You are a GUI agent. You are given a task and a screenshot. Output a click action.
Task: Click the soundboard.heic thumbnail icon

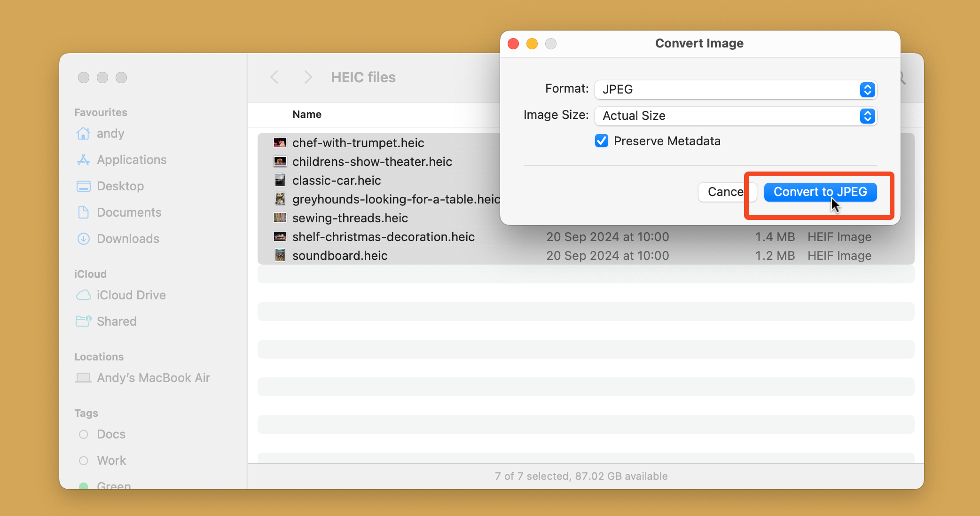coord(280,255)
